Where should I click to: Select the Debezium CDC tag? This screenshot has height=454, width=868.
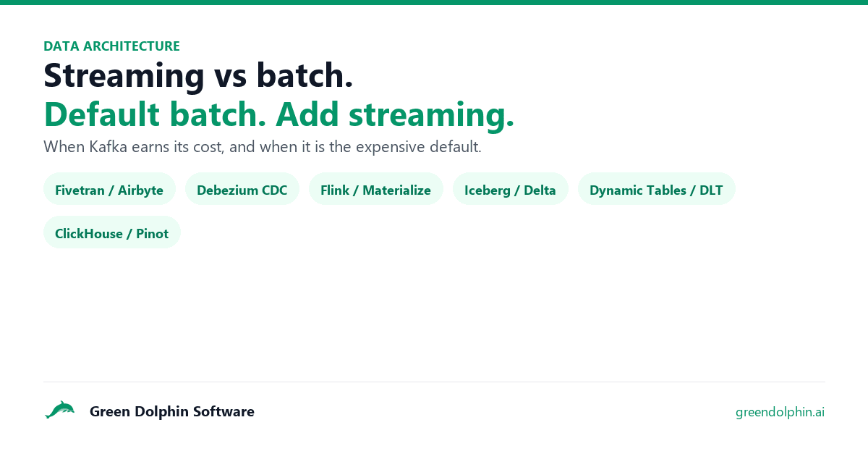[x=242, y=190]
